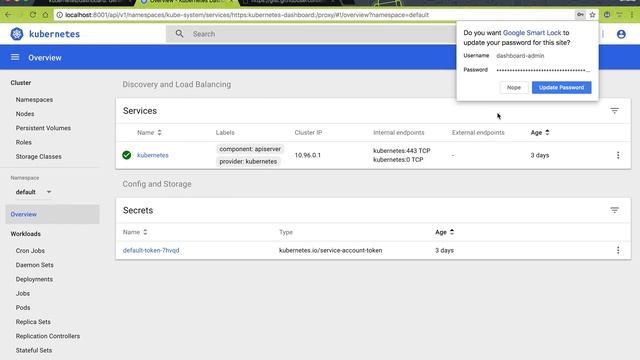The image size is (640, 360).
Task: Click 'kubernetes:0 TCP' endpoint text
Action: 398,160
